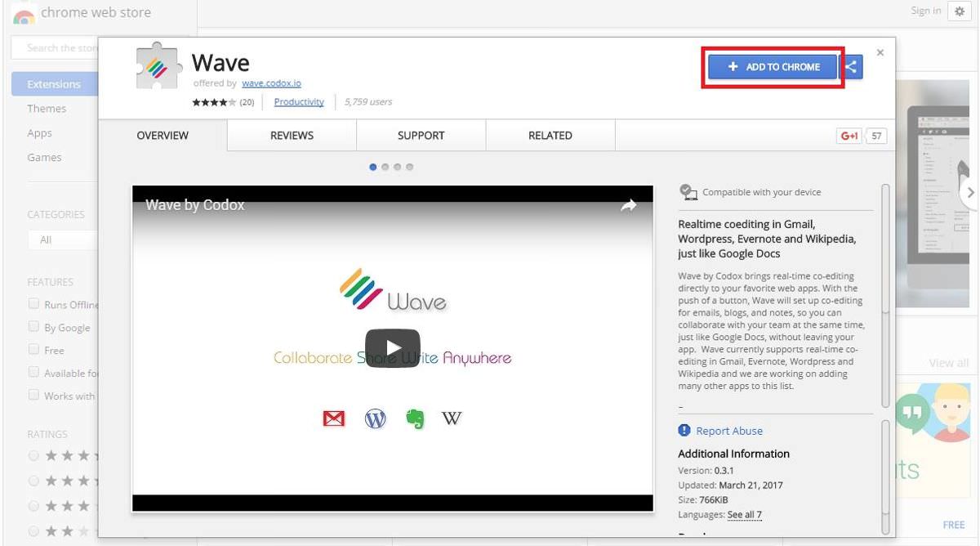Select the fourth screenshot carousel dot
Viewport: 980px width, 546px height.
(410, 167)
